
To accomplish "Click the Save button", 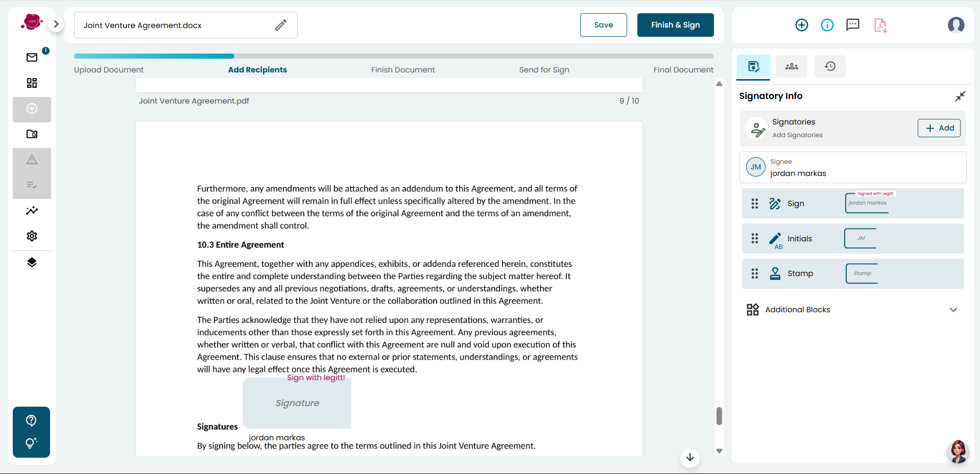I will pyautogui.click(x=604, y=25).
